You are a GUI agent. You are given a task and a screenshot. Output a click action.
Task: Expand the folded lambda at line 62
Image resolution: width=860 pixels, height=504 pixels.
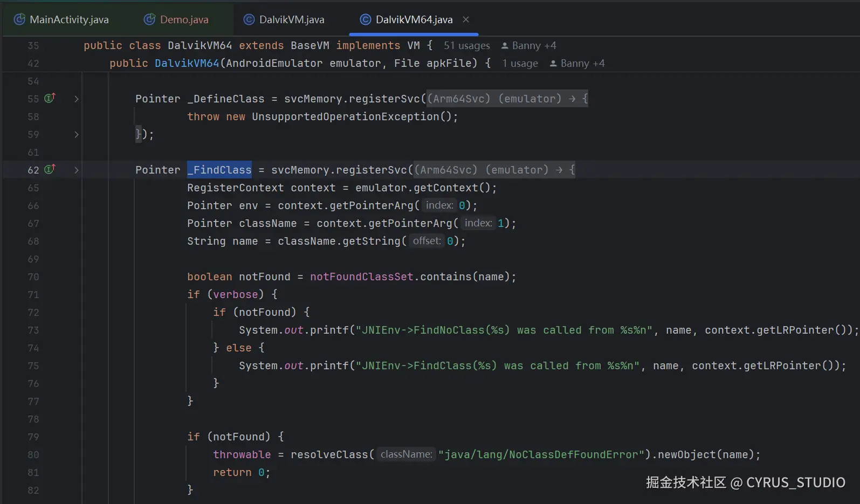77,170
